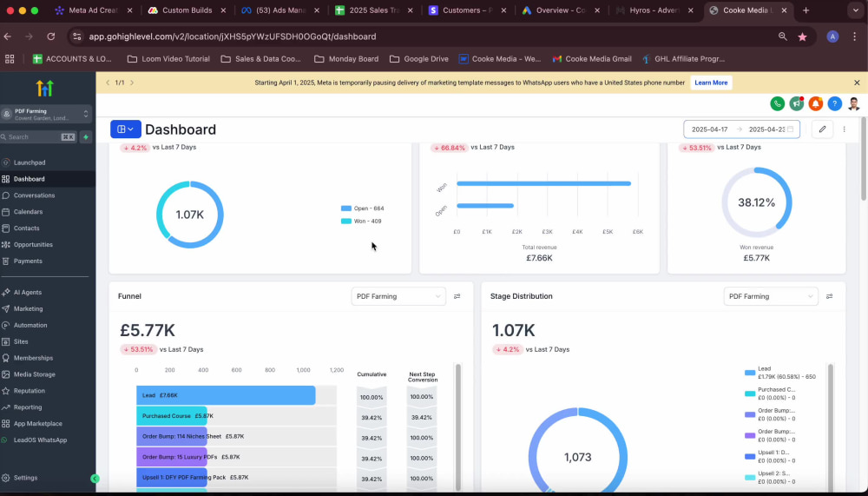Open the blue help question icon
The width and height of the screenshot is (868, 496).
tap(835, 103)
